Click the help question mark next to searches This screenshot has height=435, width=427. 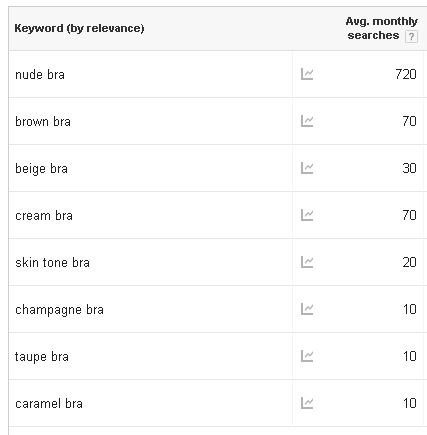point(411,36)
